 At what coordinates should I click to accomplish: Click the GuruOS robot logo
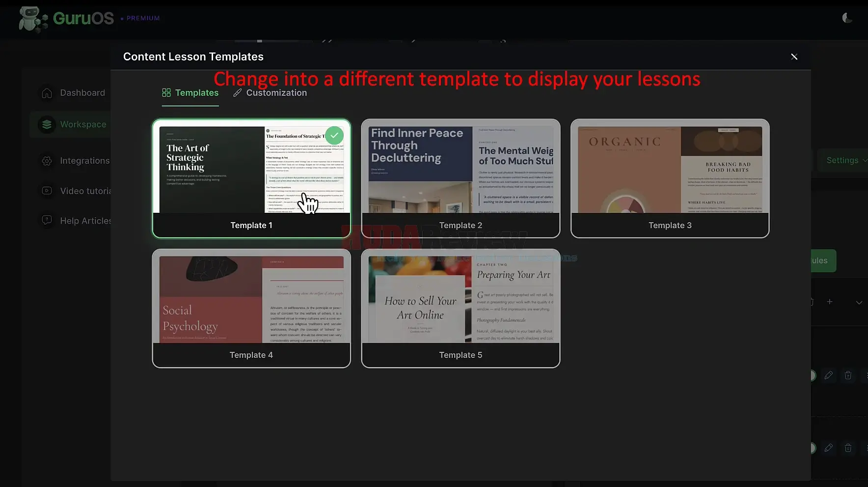[x=33, y=19]
